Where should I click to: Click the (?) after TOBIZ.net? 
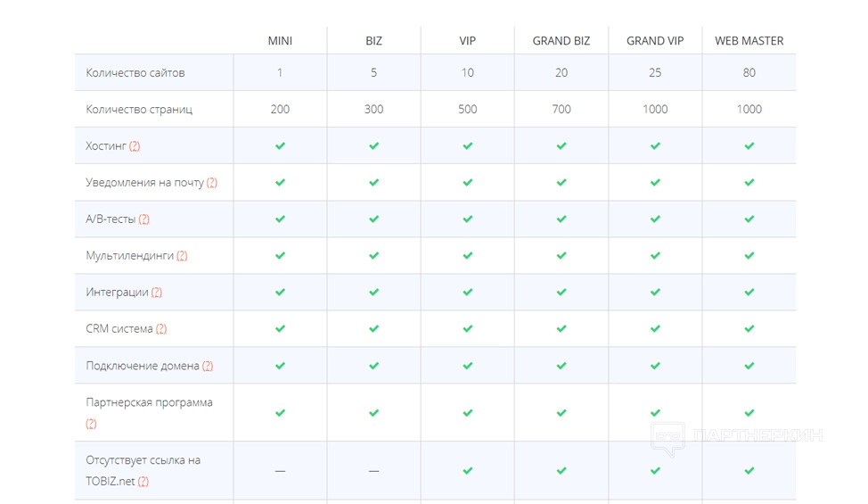pyautogui.click(x=143, y=482)
